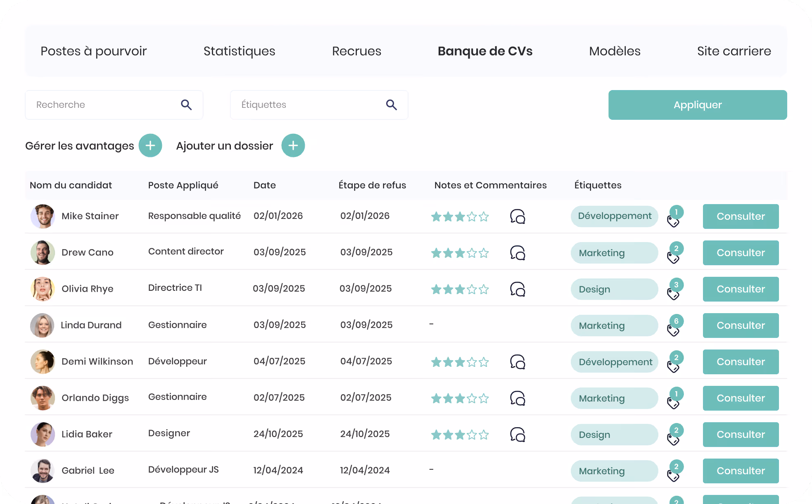The width and height of the screenshot is (812, 504).
Task: Click the Marketing tag on Drew Cano's row
Action: point(615,253)
